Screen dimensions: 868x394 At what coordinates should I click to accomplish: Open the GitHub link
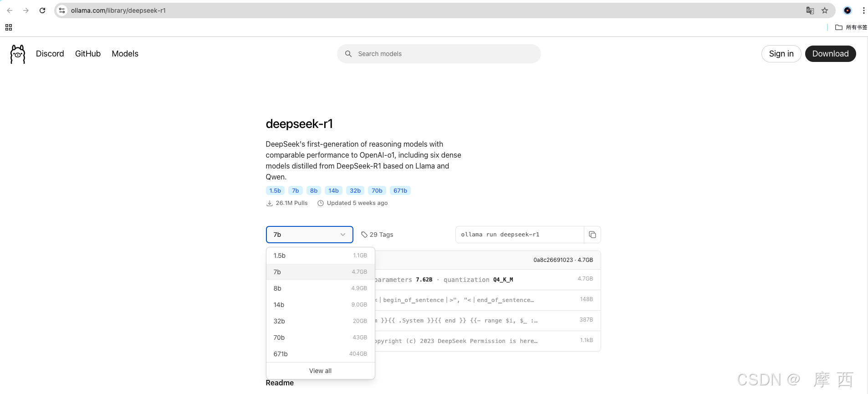tap(88, 54)
